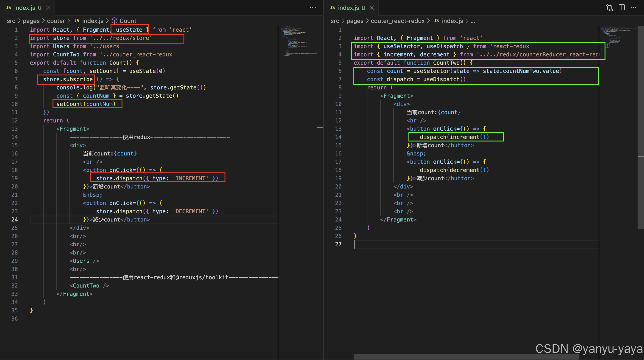Click JS file icon in right breadcrumb

click(x=436, y=21)
